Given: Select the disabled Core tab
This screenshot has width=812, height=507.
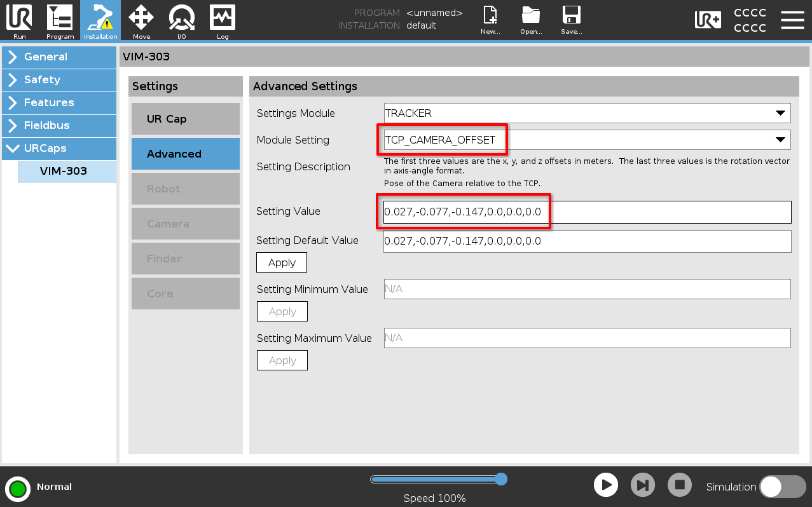Looking at the screenshot, I should (186, 294).
